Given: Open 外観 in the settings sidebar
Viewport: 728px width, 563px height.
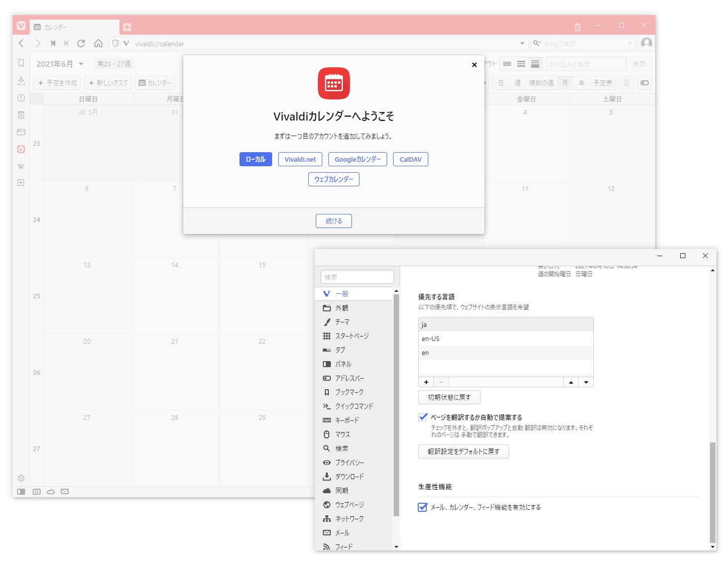Looking at the screenshot, I should [x=353, y=308].
